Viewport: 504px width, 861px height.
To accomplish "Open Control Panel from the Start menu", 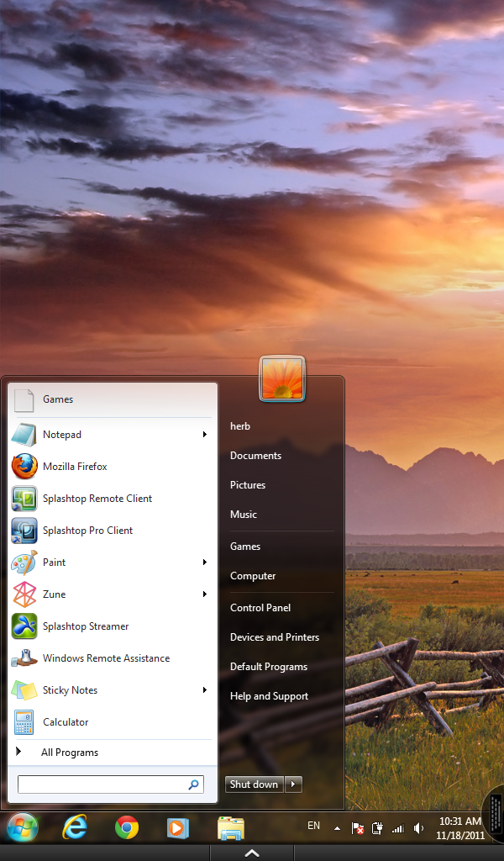I will click(260, 608).
